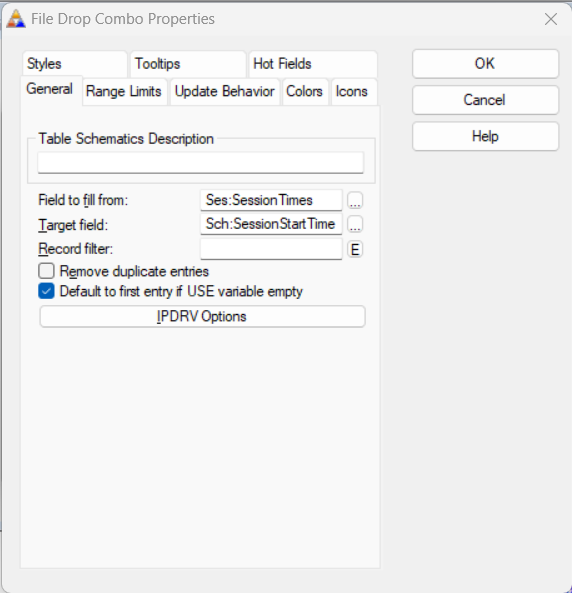The height and width of the screenshot is (593, 572).
Task: Open field lookup for Target field
Action: coord(355,224)
